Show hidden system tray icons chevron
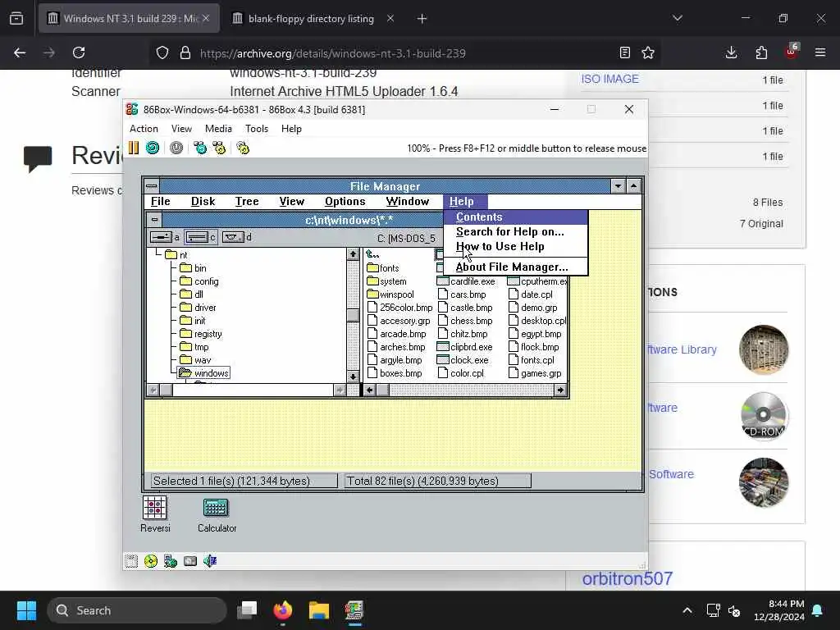This screenshot has height=630, width=840. (687, 610)
